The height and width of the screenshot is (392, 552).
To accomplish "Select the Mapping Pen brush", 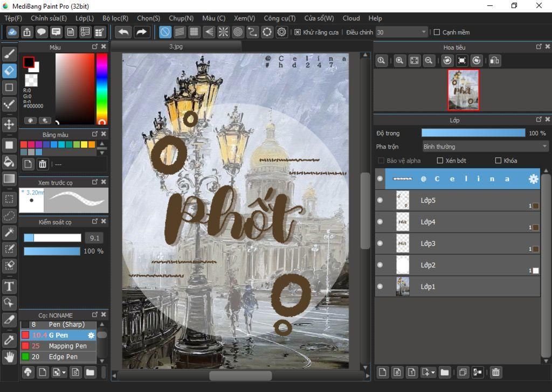I will 67,346.
